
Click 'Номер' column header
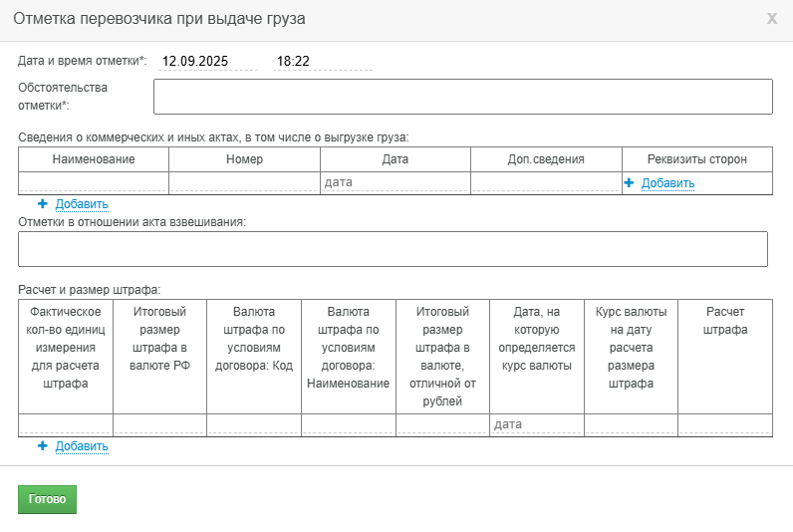244,159
